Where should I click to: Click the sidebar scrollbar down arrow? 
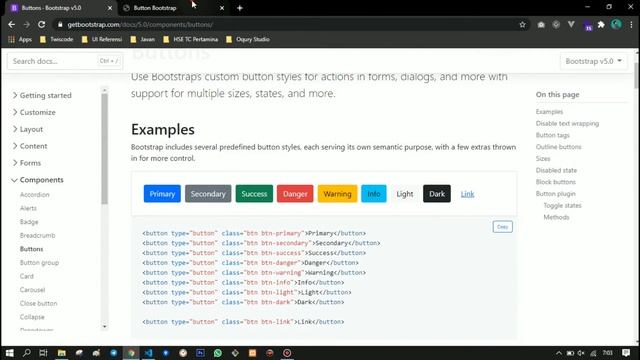(x=104, y=327)
